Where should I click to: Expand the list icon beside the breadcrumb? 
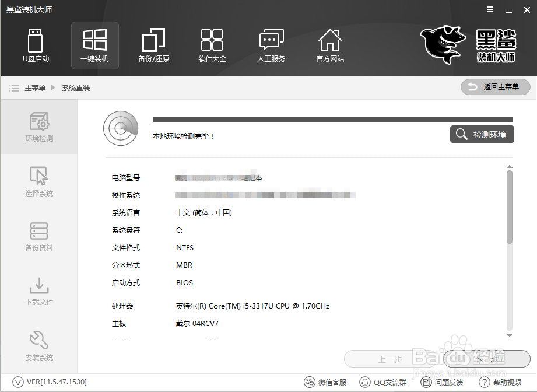(14, 87)
